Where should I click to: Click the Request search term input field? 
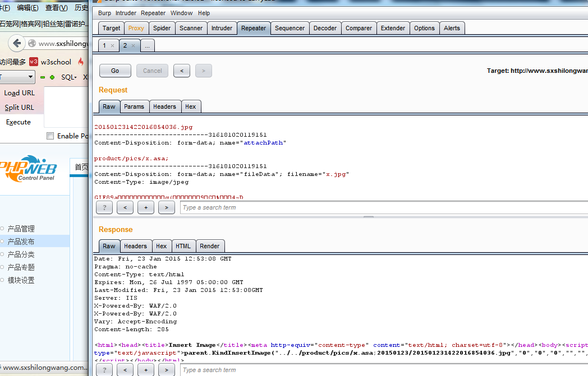pyautogui.click(x=384, y=207)
